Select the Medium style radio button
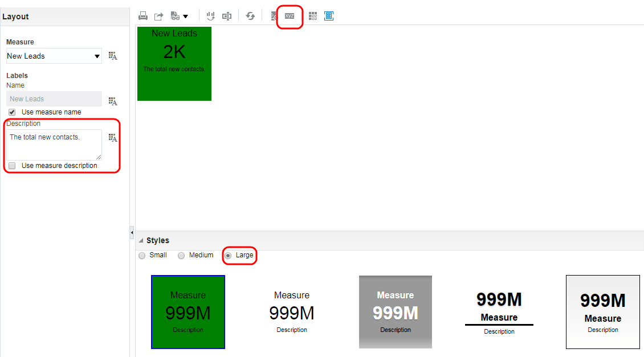 pos(181,255)
